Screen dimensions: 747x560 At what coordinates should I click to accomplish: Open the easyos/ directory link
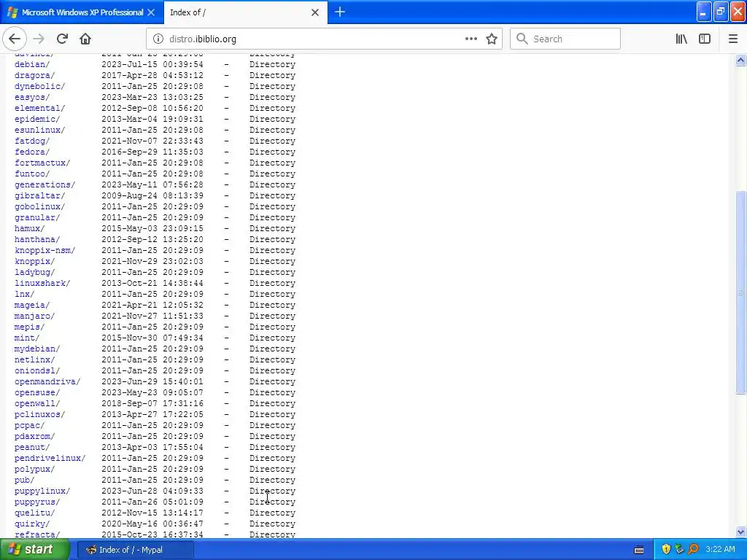point(32,97)
